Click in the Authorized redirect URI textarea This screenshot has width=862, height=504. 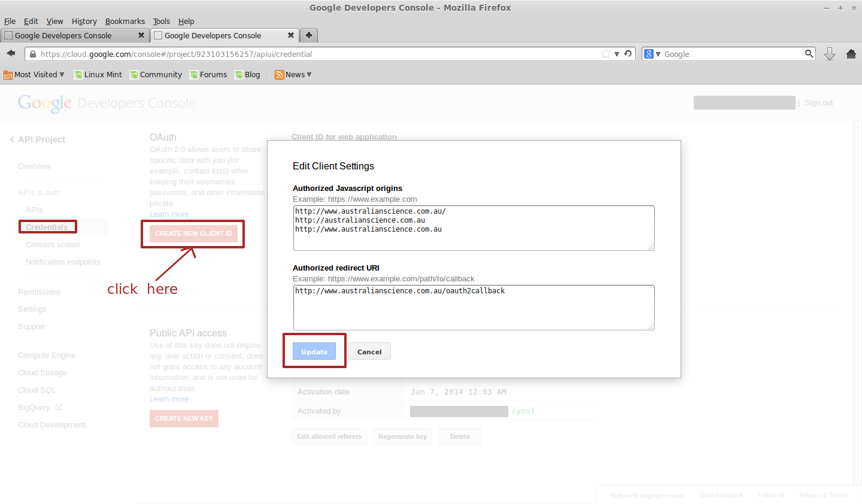(x=474, y=308)
